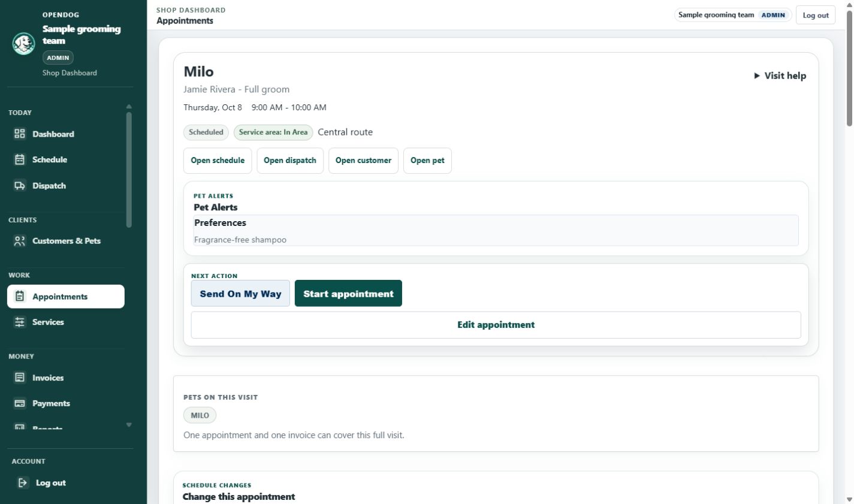Click the MILO pet chip

(200, 415)
